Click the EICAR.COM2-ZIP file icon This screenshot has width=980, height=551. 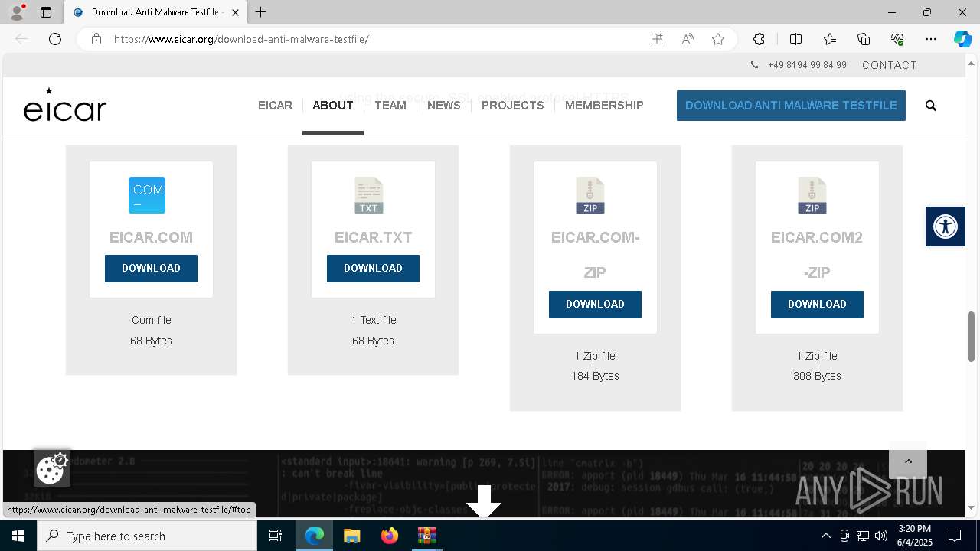click(812, 195)
